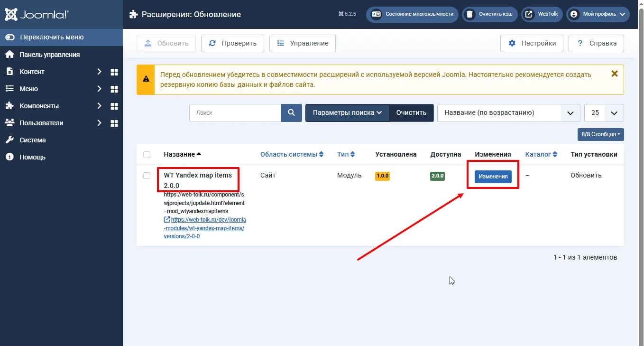Screen dimensions: 644x346
Task: Click the warning triangle icon
Action: 146,79
